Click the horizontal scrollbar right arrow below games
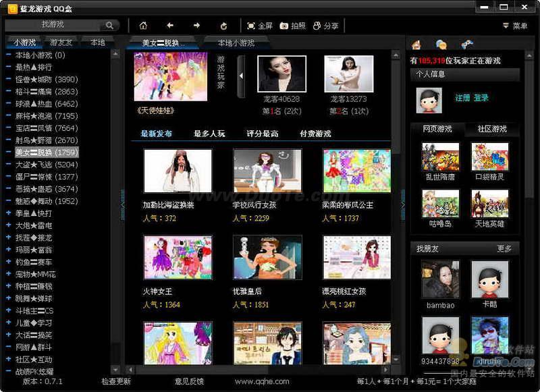Image resolution: width=540 pixels, height=392 pixels. pyautogui.click(x=385, y=370)
